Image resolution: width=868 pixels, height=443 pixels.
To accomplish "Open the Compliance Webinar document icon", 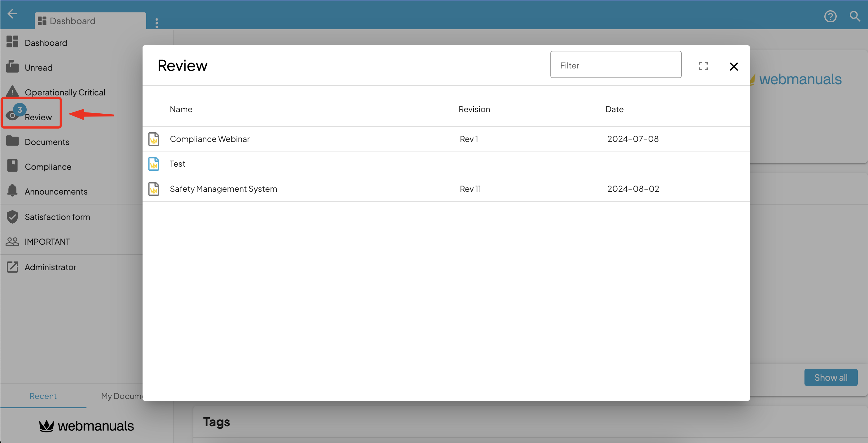I will [154, 139].
